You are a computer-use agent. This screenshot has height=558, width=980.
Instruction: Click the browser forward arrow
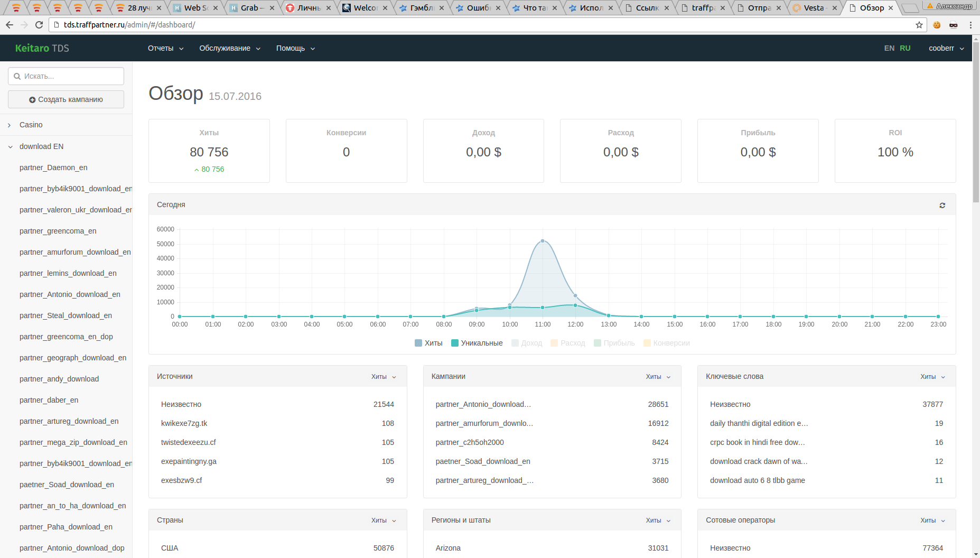[24, 25]
